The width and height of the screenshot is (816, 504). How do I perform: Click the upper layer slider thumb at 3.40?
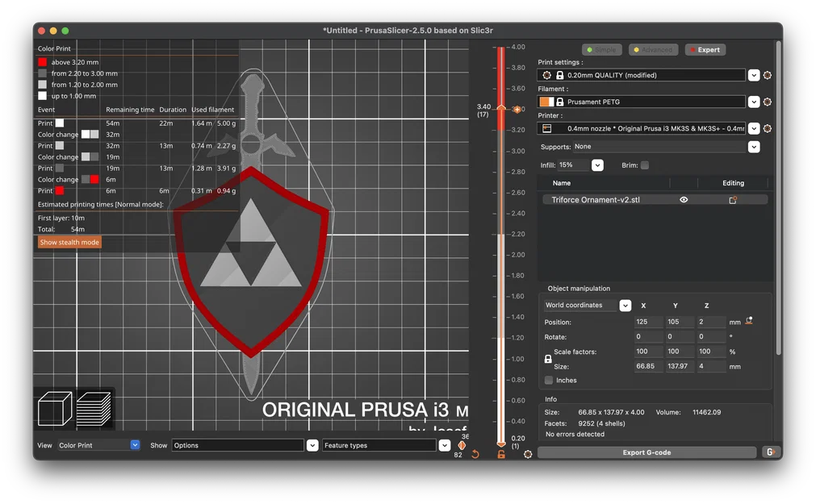[x=501, y=108]
